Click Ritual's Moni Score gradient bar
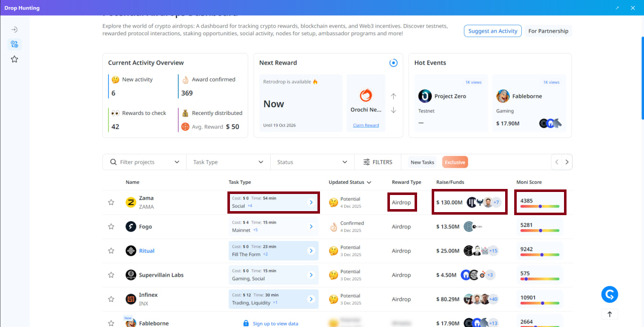The height and width of the screenshot is (327, 644). tap(540, 255)
